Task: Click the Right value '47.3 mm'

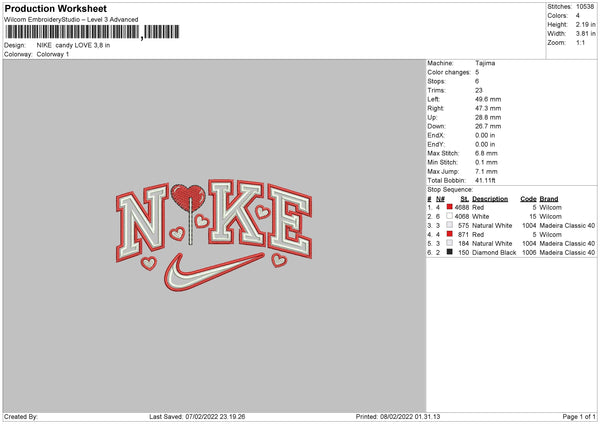Action: coord(488,108)
